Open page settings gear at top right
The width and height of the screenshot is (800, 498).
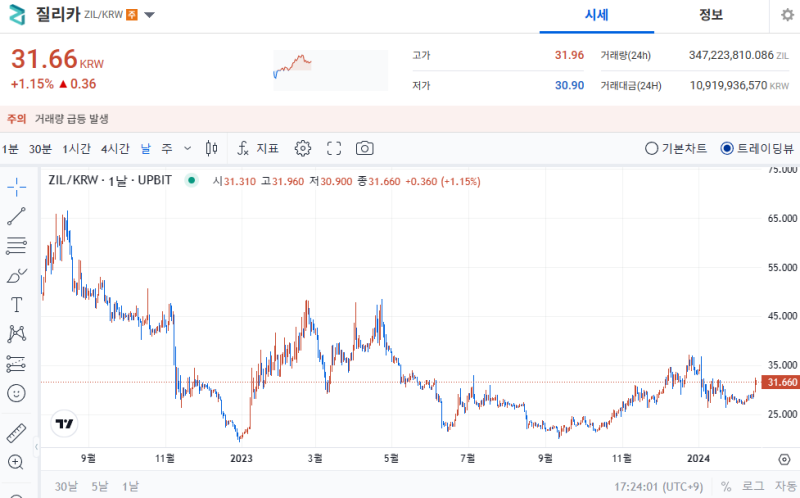[x=787, y=15]
